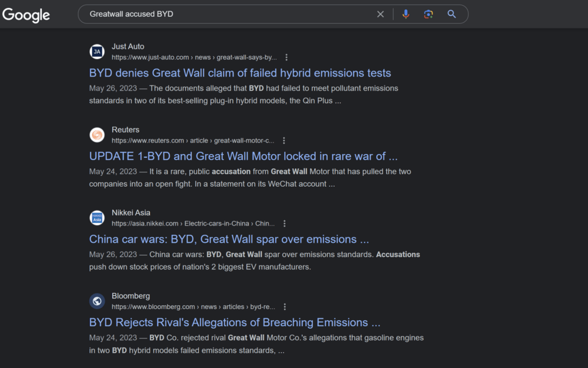588x368 pixels.
Task: Open more options for Nikkei Asia result
Action: point(285,224)
